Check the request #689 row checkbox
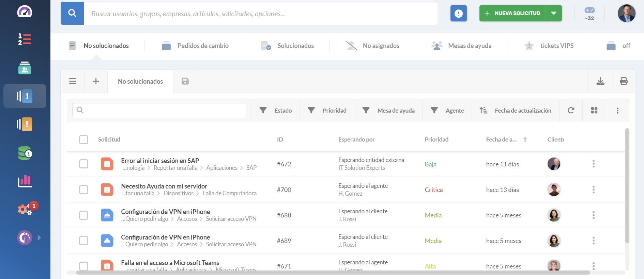This screenshot has width=644, height=279. pyautogui.click(x=83, y=241)
